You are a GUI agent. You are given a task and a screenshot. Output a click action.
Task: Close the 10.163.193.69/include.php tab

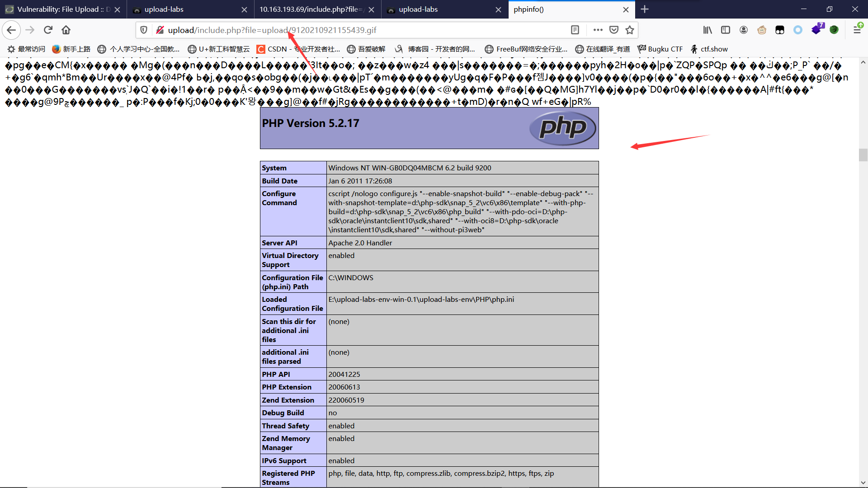coord(371,9)
